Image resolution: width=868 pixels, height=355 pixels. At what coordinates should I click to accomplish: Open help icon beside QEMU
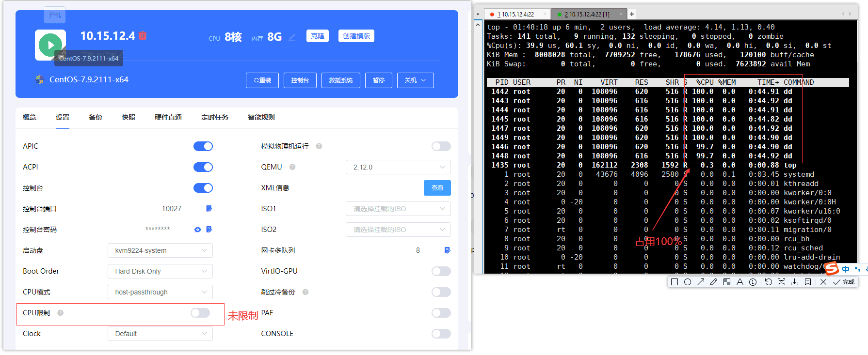click(x=292, y=167)
